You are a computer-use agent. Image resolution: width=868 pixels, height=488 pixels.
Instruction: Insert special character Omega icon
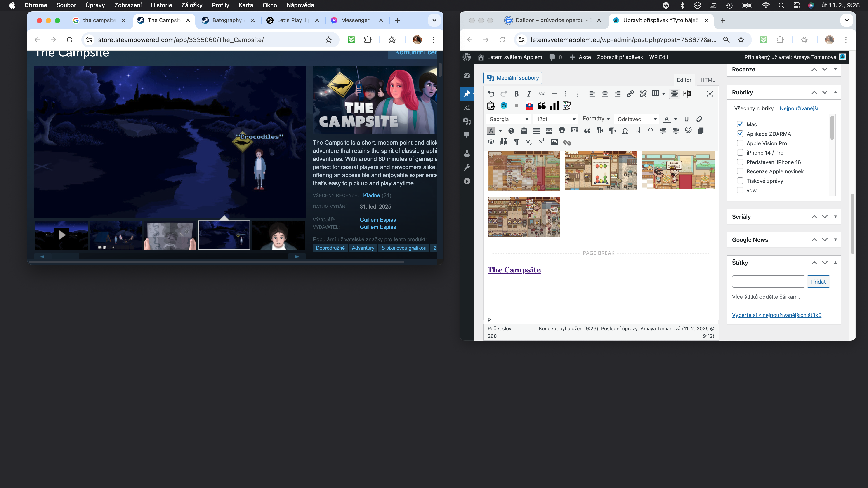pos(625,131)
